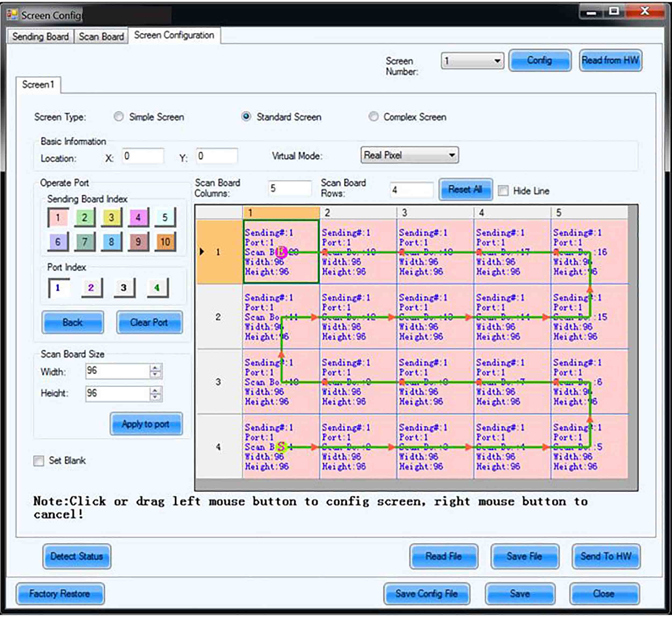
Task: Toggle the Set Blank checkbox
Action: 38,461
